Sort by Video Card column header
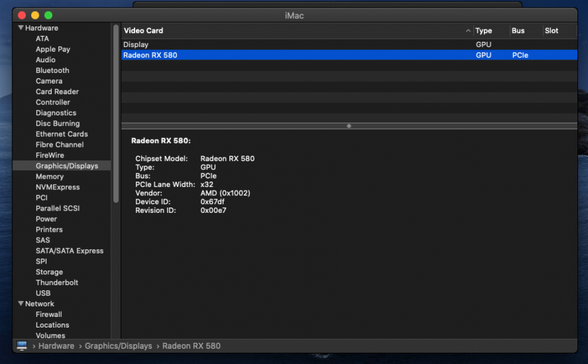 (143, 31)
